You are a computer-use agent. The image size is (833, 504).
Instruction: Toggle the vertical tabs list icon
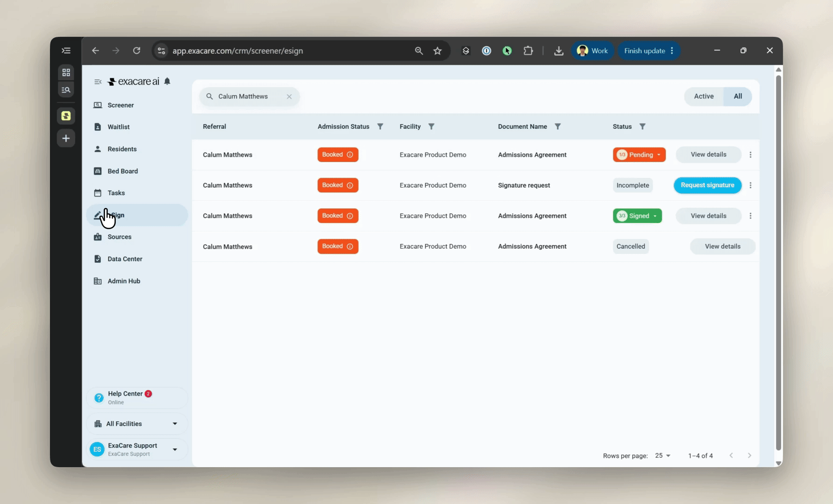coord(66,50)
